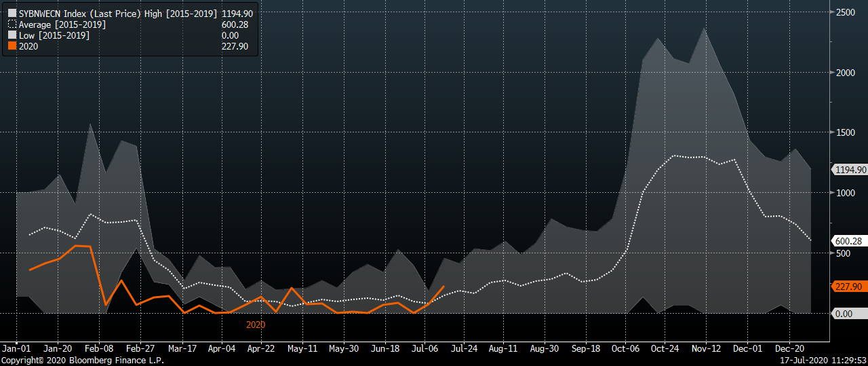Click the Jul-06 date on the x-axis
868x366 pixels.
(425, 348)
